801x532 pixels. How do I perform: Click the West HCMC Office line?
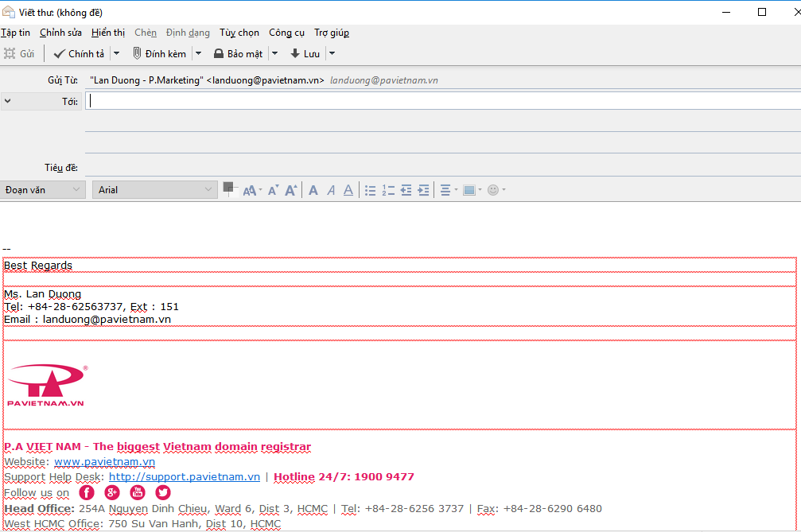point(142,524)
